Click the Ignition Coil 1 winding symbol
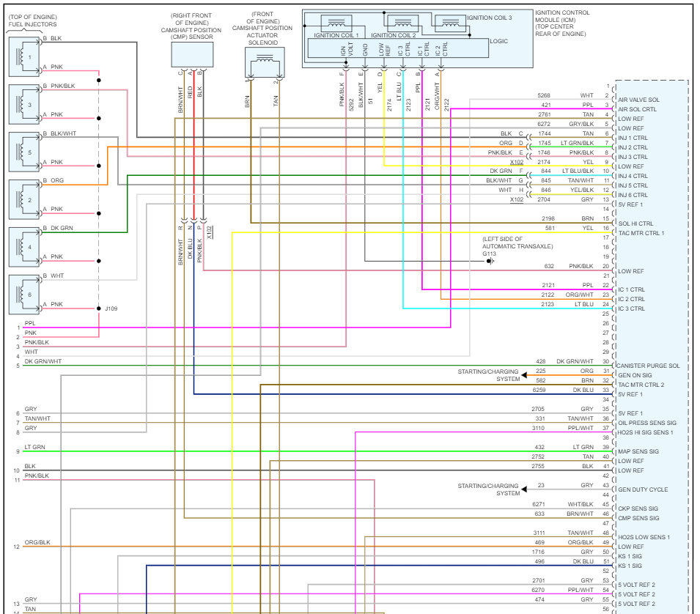The height and width of the screenshot is (614, 700). 336,23
